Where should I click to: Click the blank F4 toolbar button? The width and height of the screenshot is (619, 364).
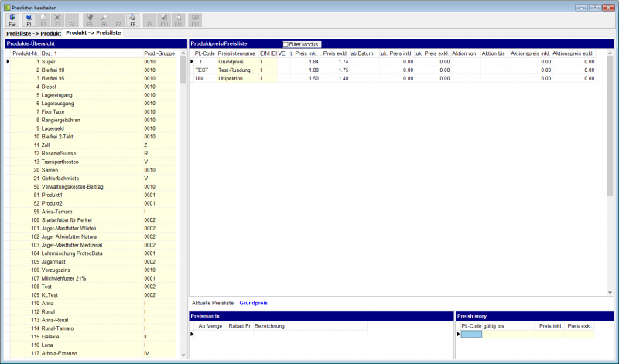pyautogui.click(x=72, y=20)
